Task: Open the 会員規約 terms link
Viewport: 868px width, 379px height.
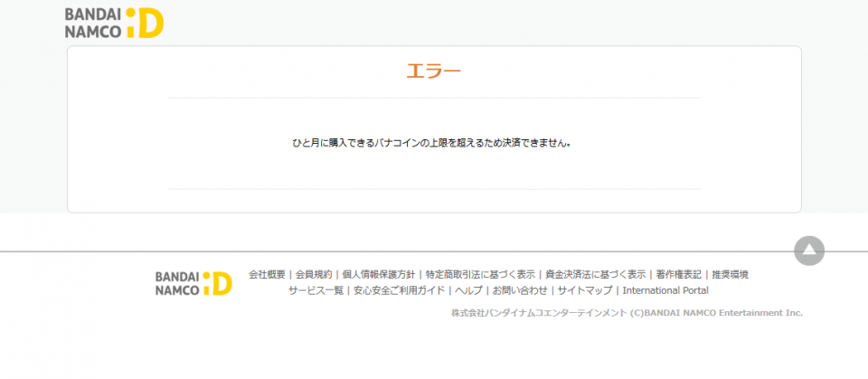Action: point(314,274)
